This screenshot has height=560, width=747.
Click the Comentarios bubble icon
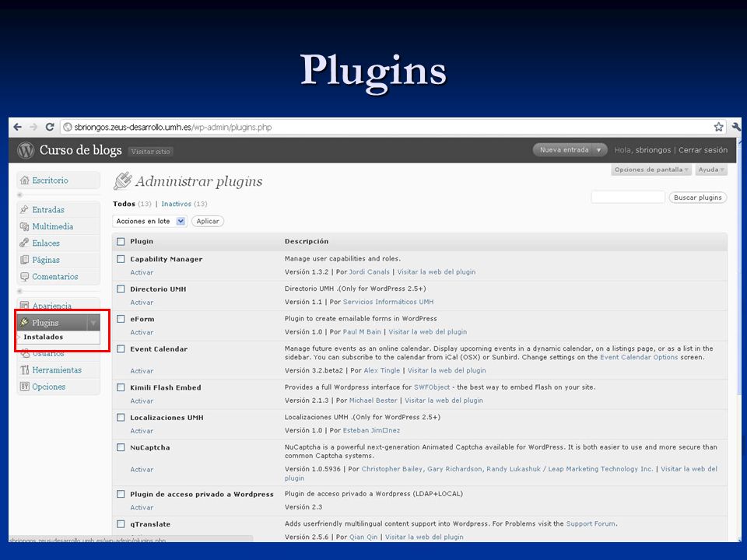24,276
